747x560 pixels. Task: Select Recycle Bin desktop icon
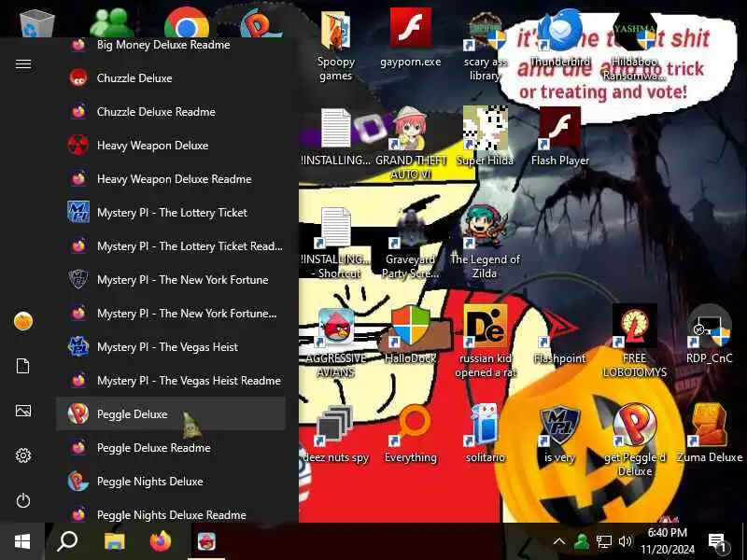pos(36,22)
